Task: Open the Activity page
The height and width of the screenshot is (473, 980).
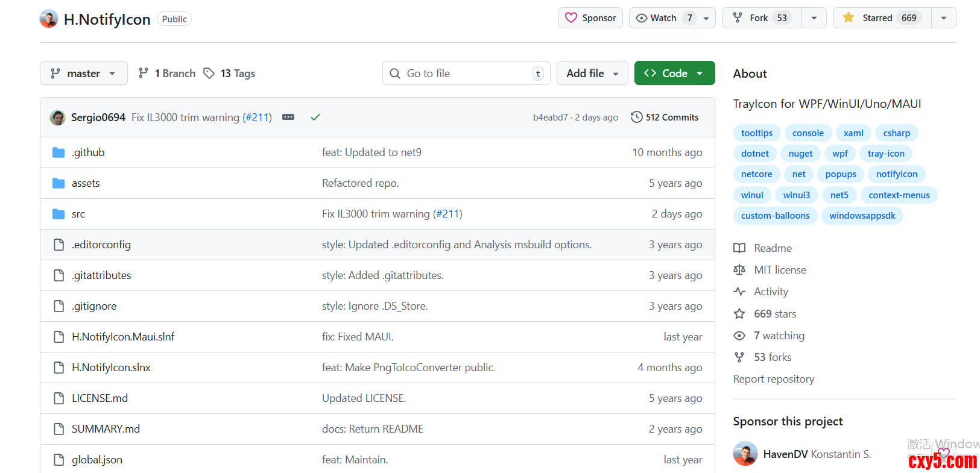Action: (x=771, y=292)
